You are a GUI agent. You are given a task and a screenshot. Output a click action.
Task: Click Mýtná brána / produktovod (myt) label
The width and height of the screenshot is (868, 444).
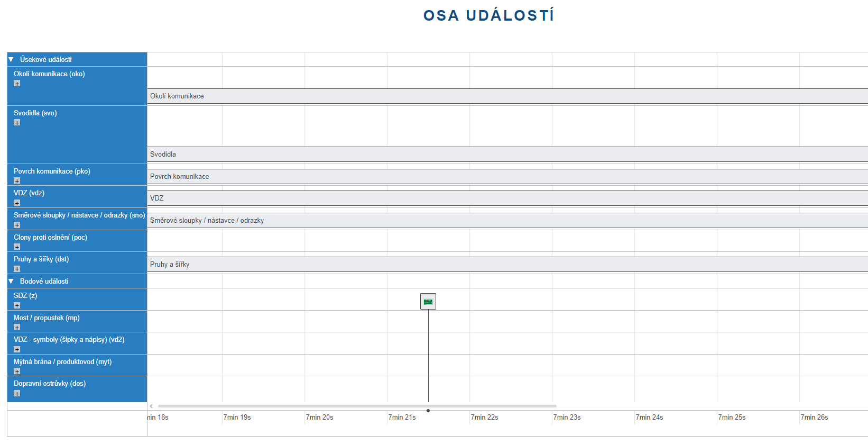coord(63,361)
